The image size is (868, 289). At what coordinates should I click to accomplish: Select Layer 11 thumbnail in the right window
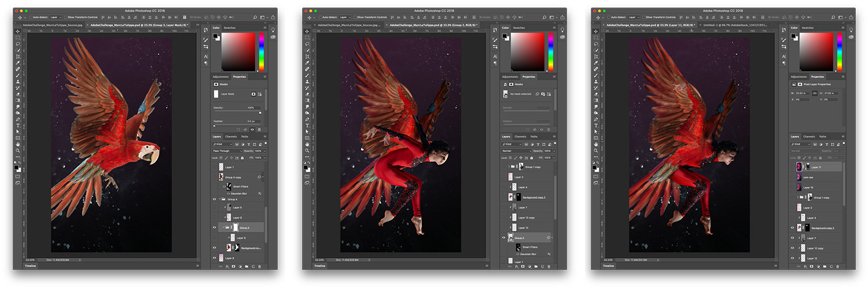(x=799, y=166)
